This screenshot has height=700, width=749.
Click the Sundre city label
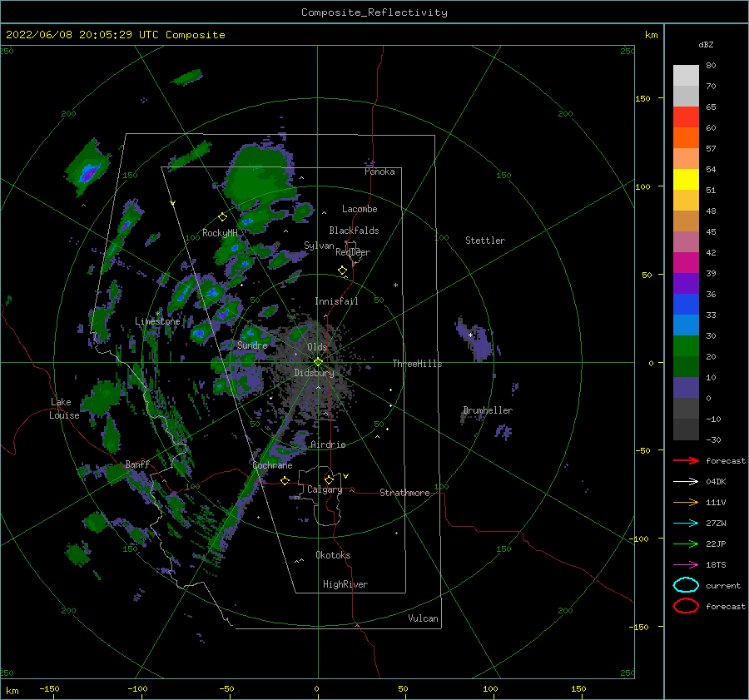tap(252, 345)
